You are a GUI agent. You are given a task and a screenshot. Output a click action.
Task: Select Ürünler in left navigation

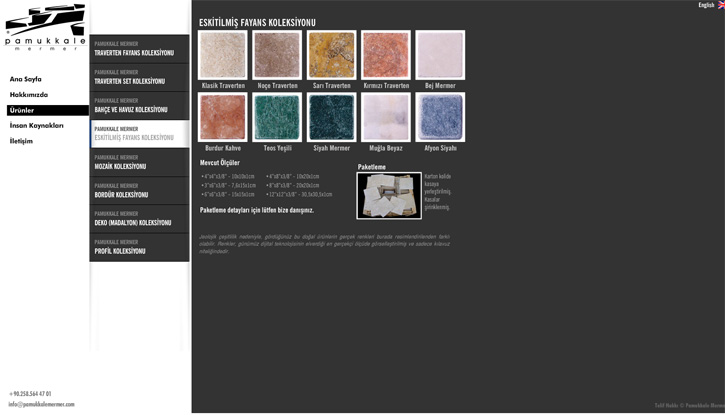pos(22,111)
